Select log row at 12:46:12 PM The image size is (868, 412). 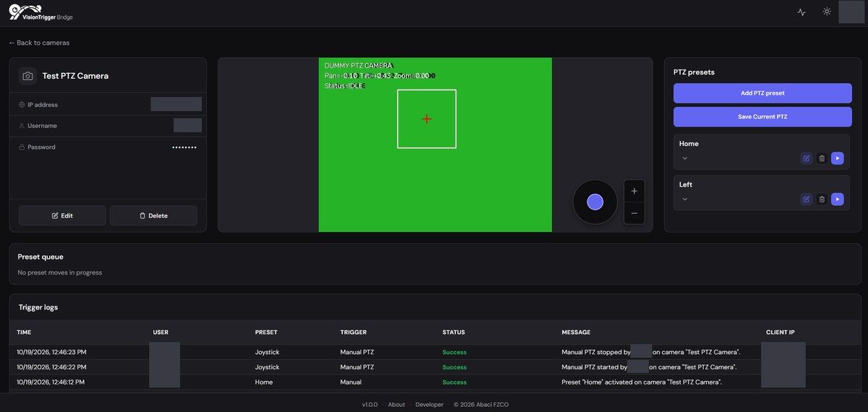point(435,382)
